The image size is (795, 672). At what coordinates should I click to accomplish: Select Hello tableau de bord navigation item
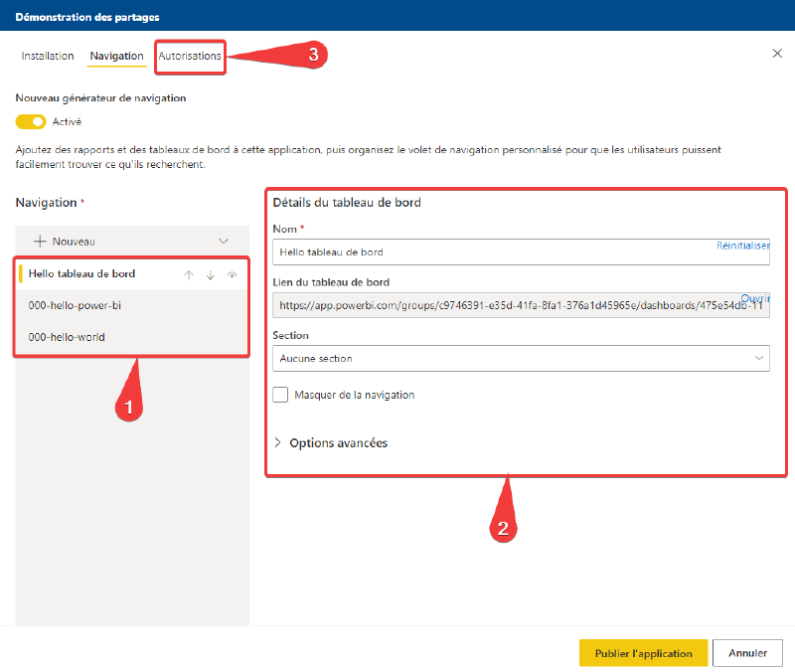(x=131, y=274)
